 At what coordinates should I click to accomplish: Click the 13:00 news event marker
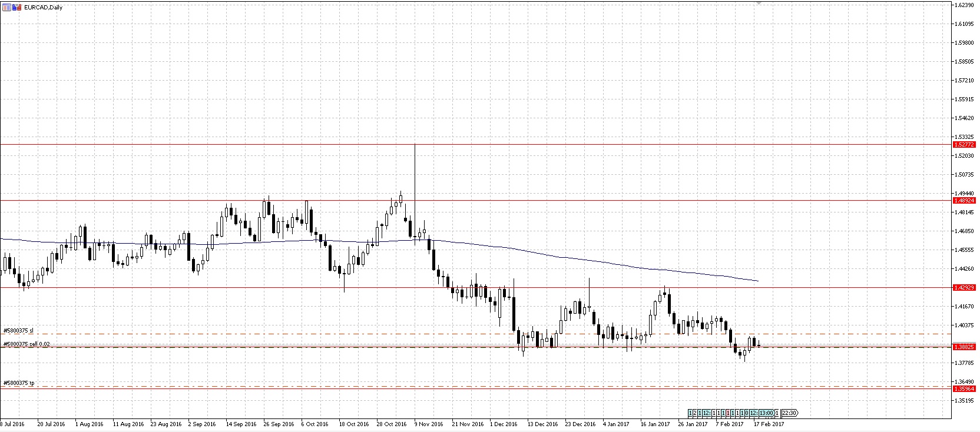point(767,413)
